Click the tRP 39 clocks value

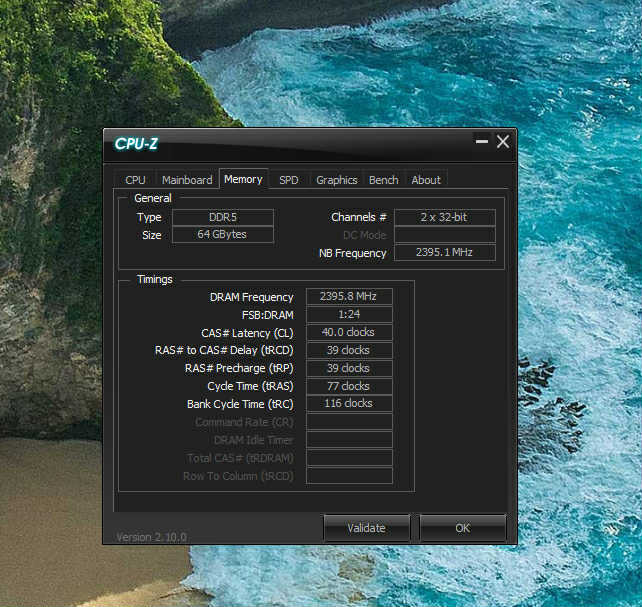point(349,368)
